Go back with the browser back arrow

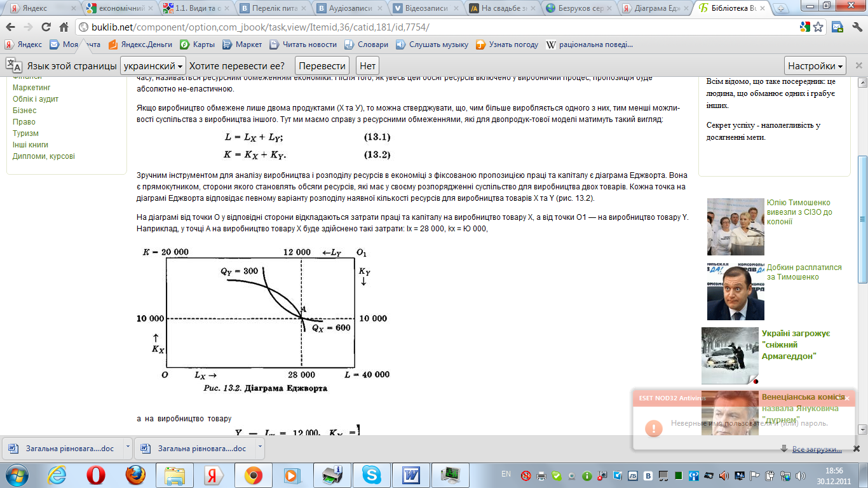(x=11, y=27)
